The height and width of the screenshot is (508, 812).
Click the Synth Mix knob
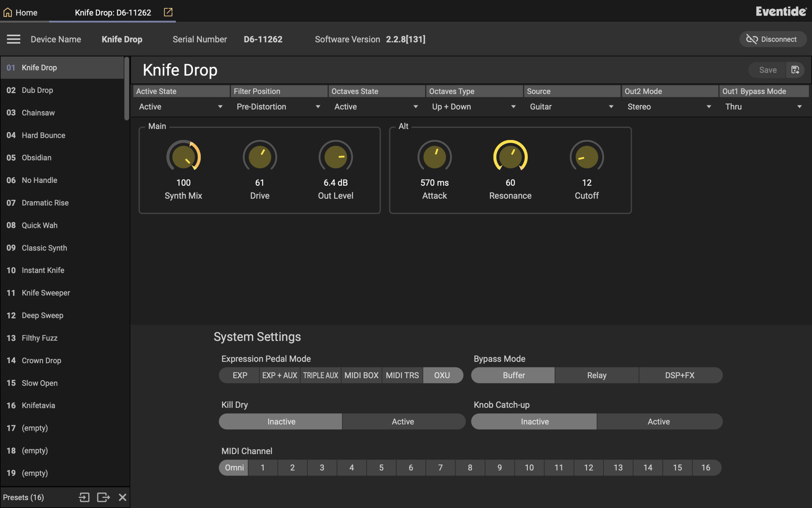[x=184, y=156]
